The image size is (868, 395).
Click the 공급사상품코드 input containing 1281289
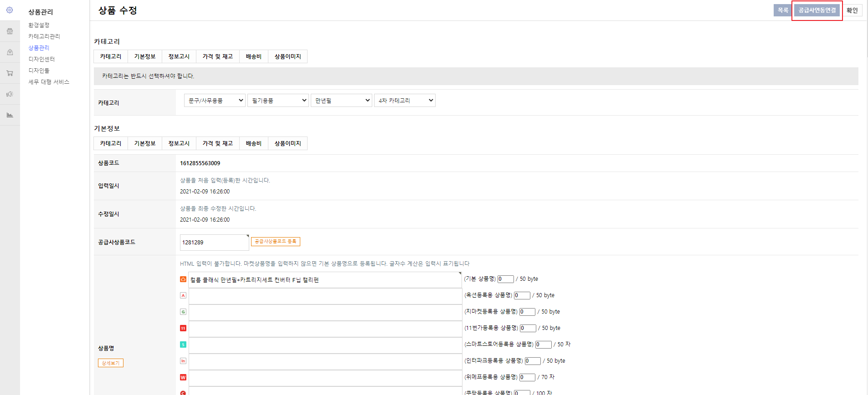click(214, 243)
